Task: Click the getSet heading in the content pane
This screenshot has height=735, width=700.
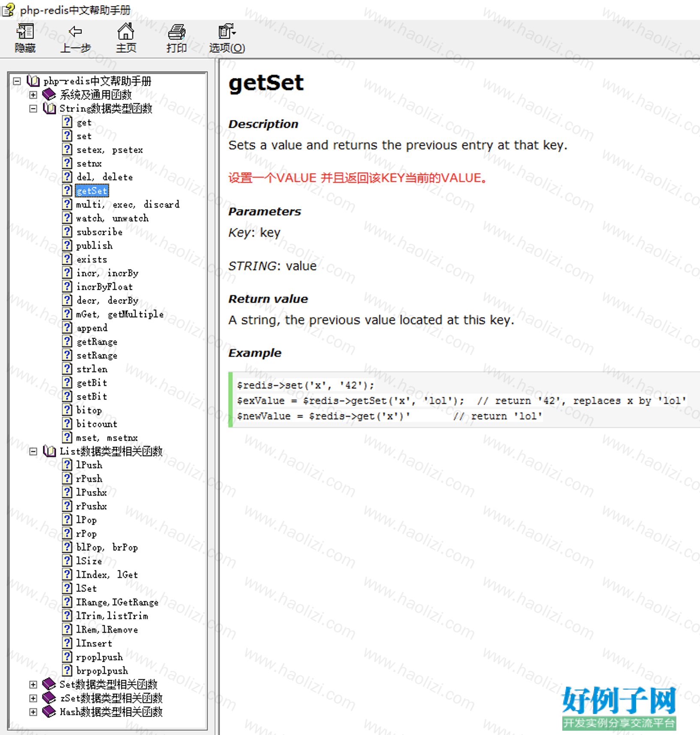Action: point(266,83)
